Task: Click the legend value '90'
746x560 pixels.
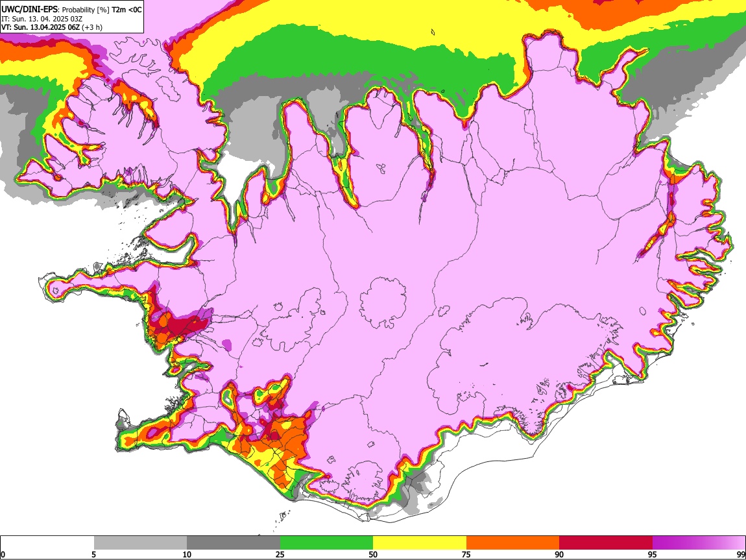Action: pyautogui.click(x=559, y=555)
